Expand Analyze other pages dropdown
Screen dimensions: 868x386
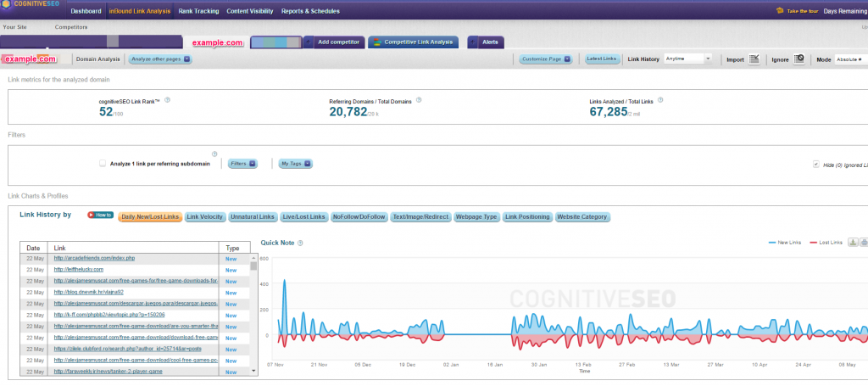(x=160, y=59)
